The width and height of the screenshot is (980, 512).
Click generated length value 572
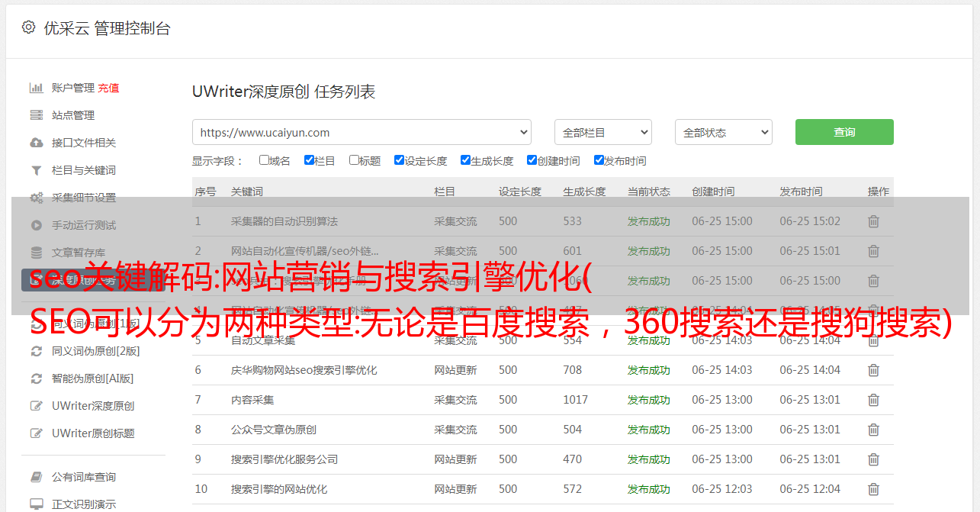(572, 489)
